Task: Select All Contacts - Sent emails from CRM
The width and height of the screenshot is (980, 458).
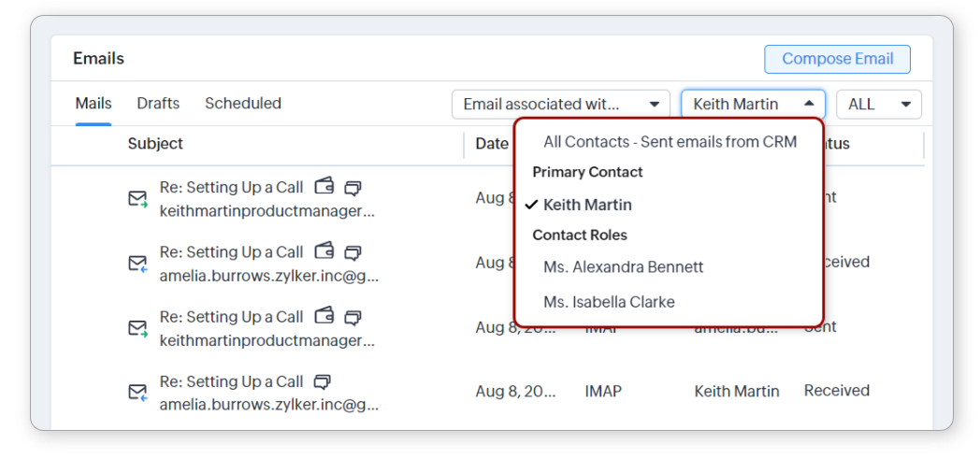Action: pyautogui.click(x=670, y=142)
